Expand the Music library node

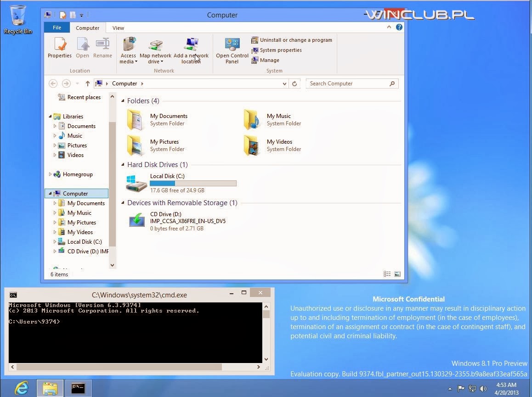pos(55,135)
